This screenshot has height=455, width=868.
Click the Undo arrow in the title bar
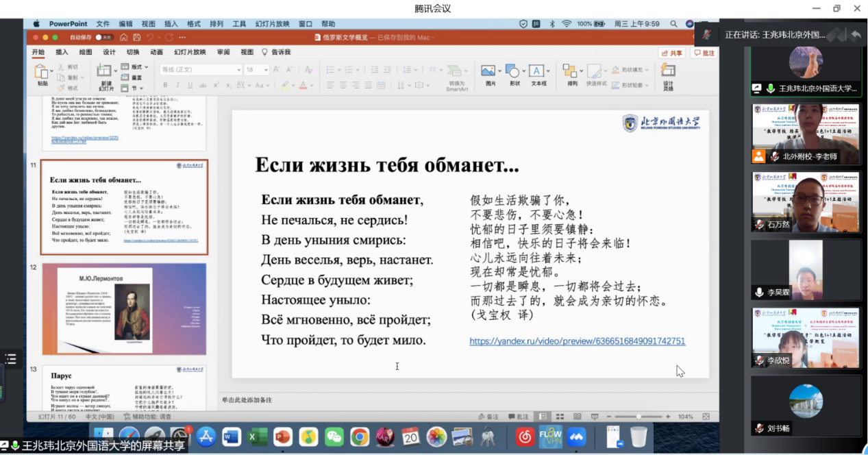(151, 37)
